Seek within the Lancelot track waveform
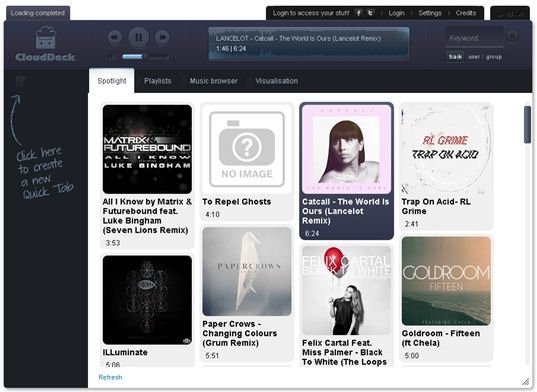The height and width of the screenshot is (392, 537). pyautogui.click(x=309, y=44)
